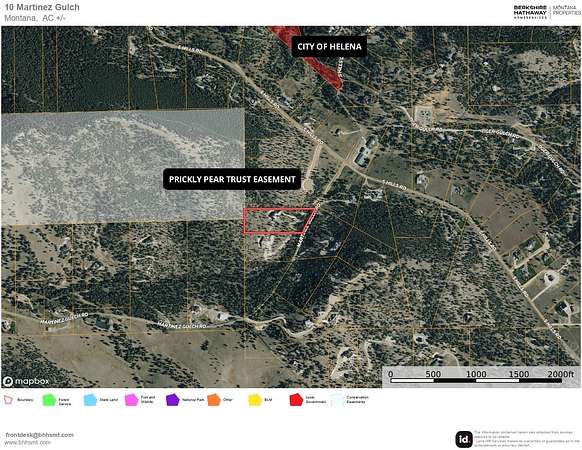
Task: Click the blue State Land legend icon
Action: 90,400
